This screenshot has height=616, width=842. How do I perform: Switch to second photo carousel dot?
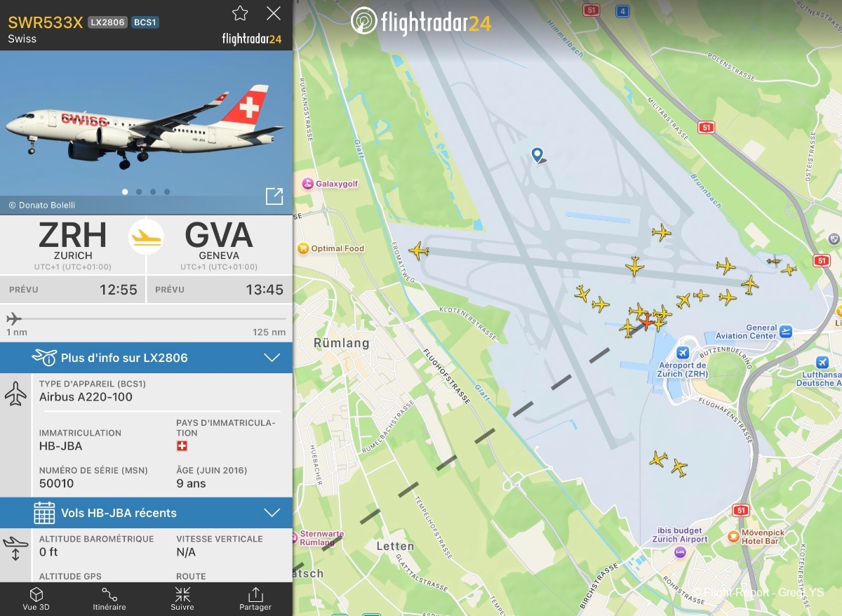coord(139,192)
